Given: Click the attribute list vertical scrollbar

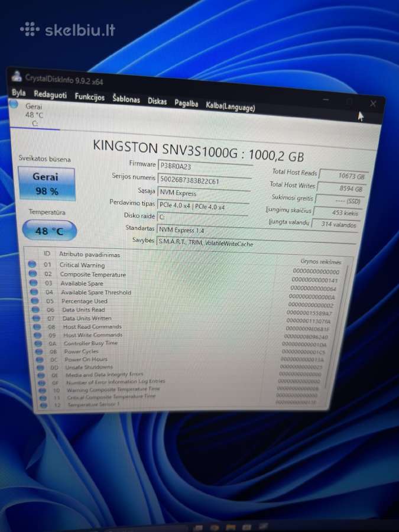Looking at the screenshot, I should 335,327.
